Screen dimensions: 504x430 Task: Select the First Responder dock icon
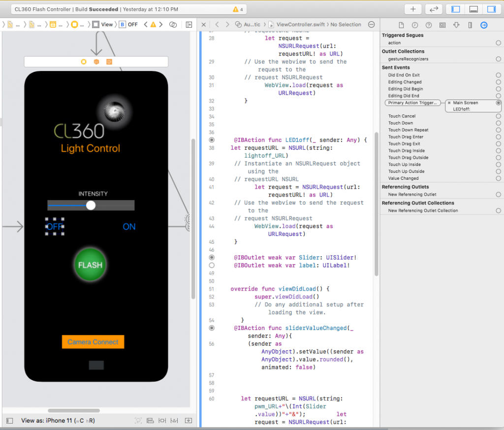click(96, 62)
